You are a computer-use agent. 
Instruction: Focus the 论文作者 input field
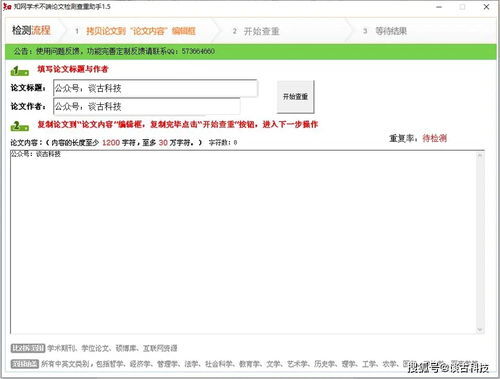pos(147,107)
